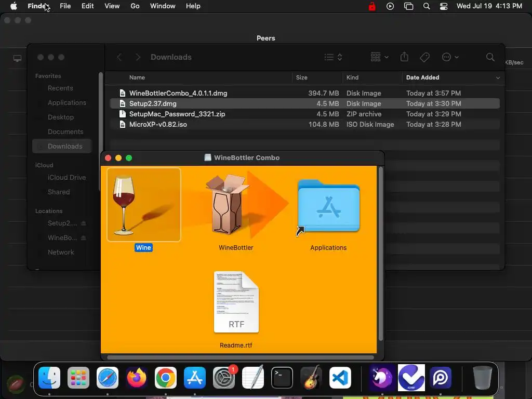Open Spotlight search in menu bar
Viewport: 532px width, 399px height.
tap(427, 6)
